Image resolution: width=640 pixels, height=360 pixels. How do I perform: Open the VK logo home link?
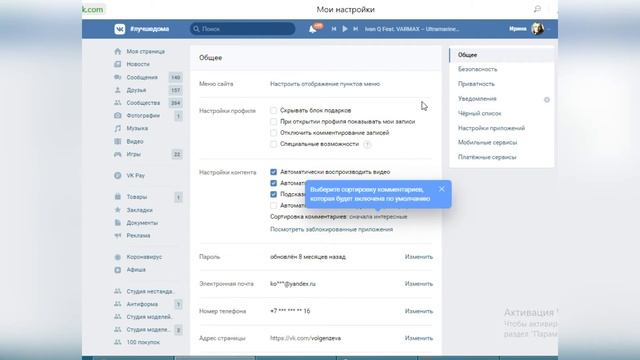tap(120, 29)
